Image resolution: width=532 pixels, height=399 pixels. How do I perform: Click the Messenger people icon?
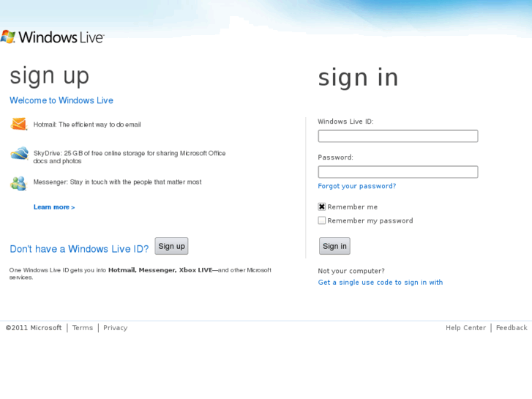click(x=18, y=183)
